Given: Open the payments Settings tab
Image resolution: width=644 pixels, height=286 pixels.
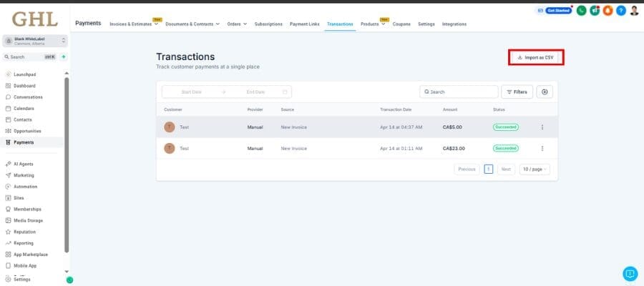Looking at the screenshot, I should point(426,24).
